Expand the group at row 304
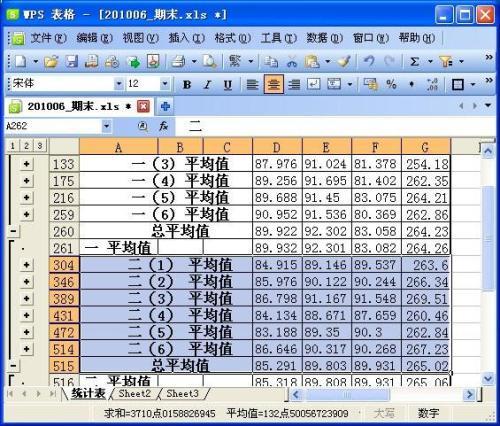500x426 pixels. [26, 265]
